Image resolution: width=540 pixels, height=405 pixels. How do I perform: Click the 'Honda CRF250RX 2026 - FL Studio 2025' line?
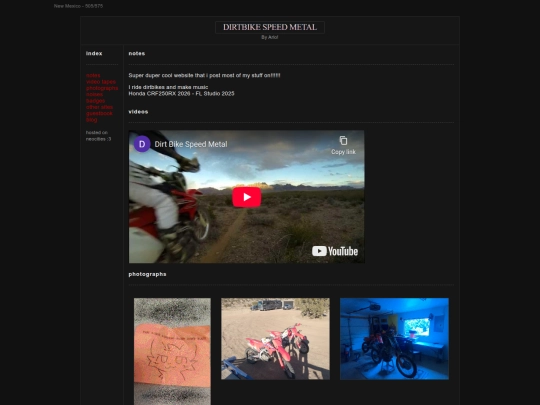coord(181,93)
